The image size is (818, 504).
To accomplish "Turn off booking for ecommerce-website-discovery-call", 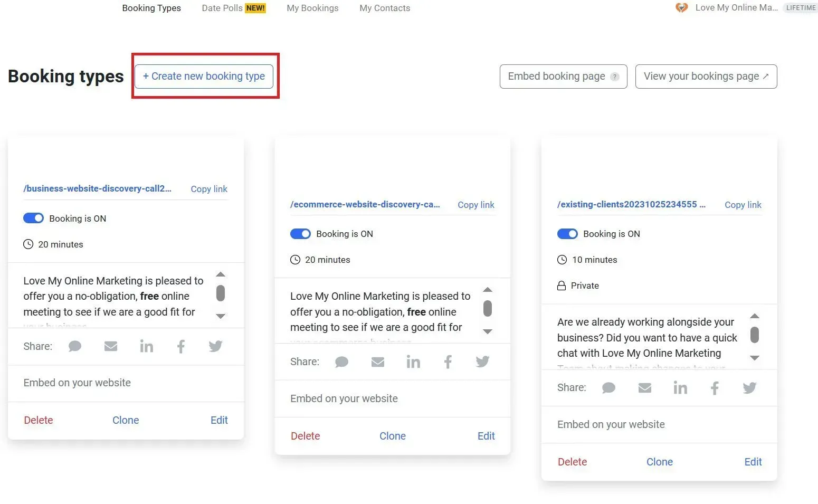I will (x=300, y=234).
